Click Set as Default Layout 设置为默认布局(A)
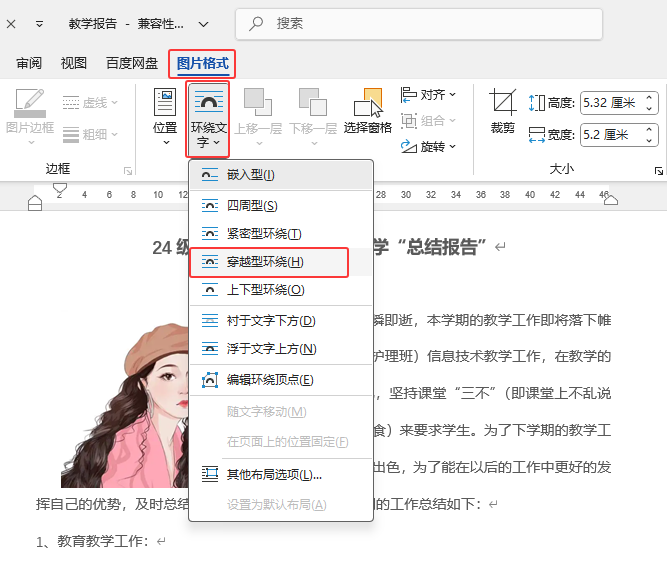 (281, 504)
